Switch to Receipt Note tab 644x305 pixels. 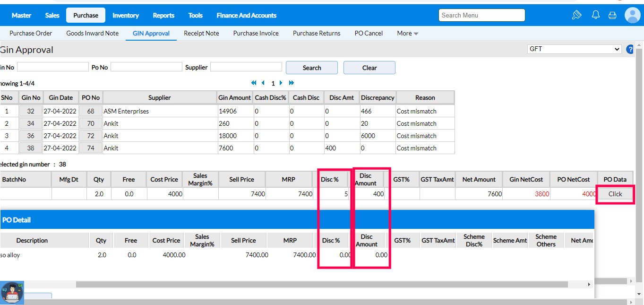[x=201, y=33]
